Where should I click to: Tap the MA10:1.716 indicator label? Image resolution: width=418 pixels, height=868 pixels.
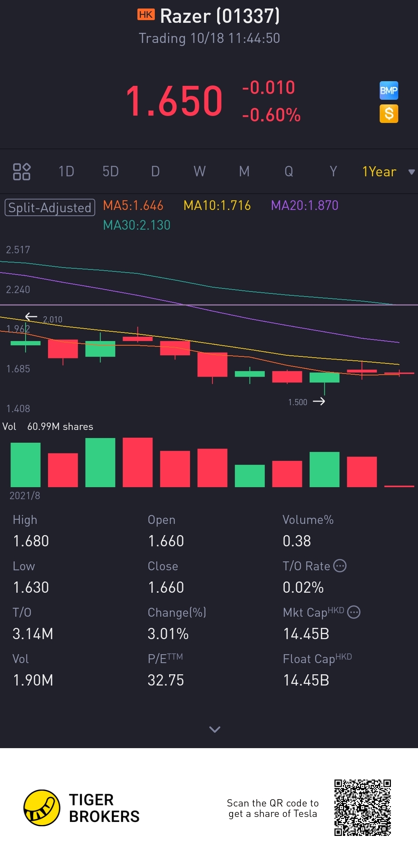click(217, 205)
